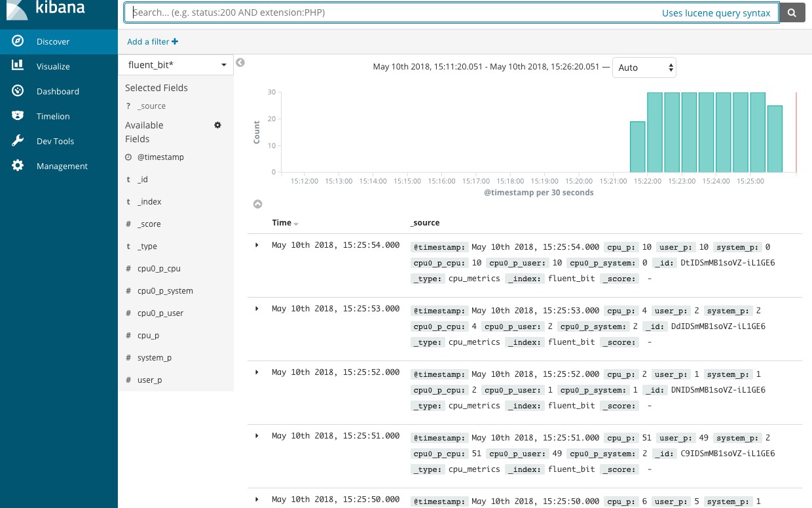This screenshot has width=812, height=508.
Task: Open Visualize via bar chart icon
Action: click(x=18, y=66)
